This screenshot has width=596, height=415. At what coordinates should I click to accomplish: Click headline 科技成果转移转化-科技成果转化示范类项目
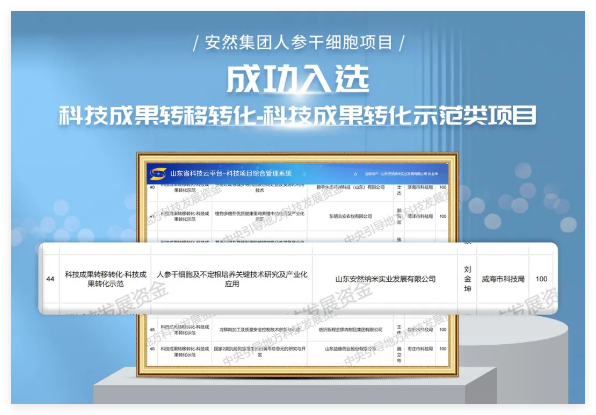[298, 115]
